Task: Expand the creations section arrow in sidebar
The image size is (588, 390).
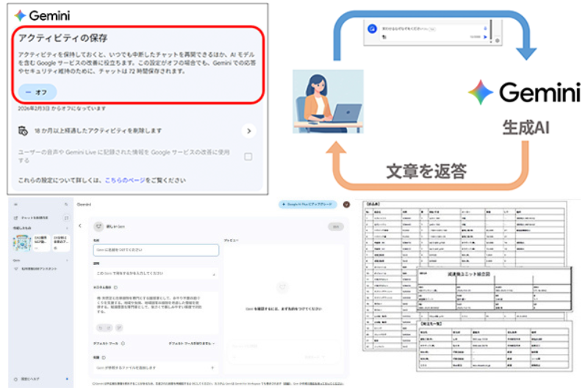Action: pyautogui.click(x=67, y=228)
